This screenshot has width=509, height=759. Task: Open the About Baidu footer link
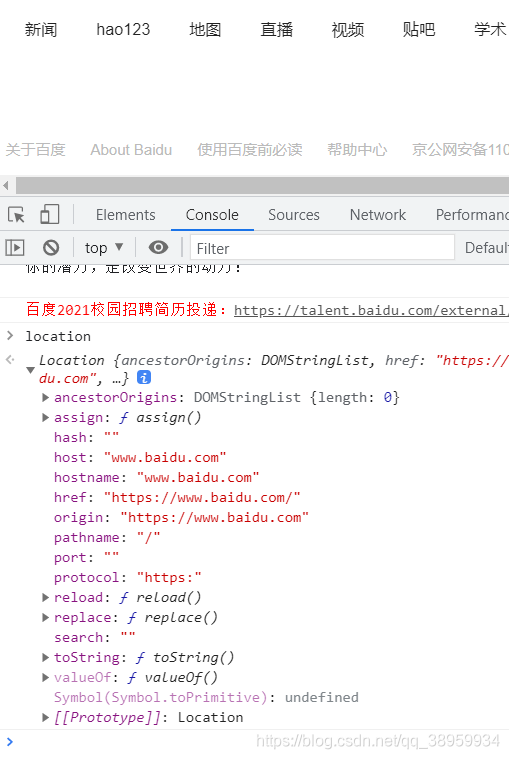(x=131, y=150)
